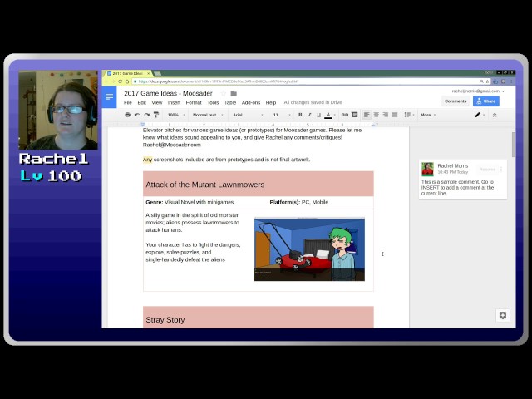Resolve the Rachel Morris comment
This screenshot has width=532, height=399.
coord(487,169)
